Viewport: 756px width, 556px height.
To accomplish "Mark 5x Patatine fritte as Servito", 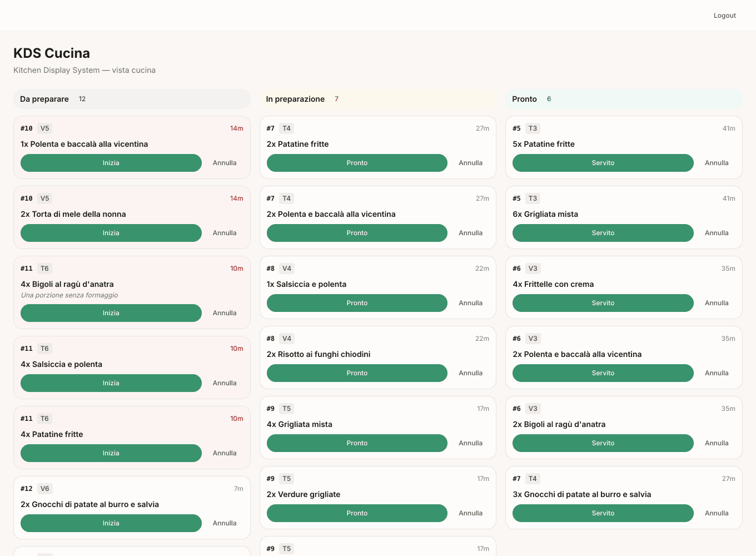I will tap(603, 163).
